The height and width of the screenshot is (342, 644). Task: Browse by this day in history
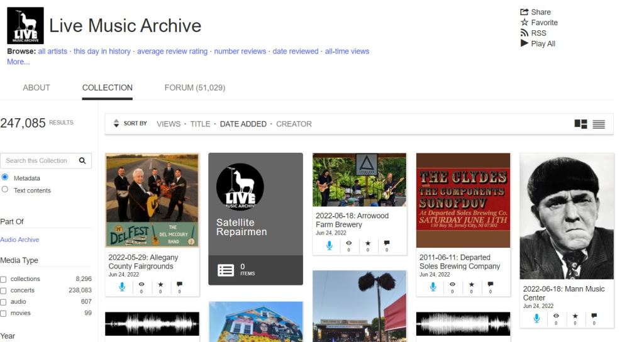click(102, 52)
